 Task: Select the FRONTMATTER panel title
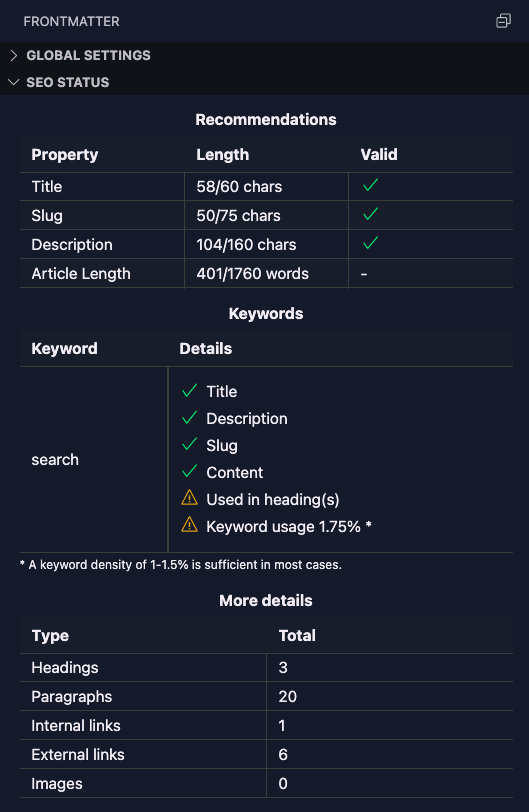coord(71,21)
